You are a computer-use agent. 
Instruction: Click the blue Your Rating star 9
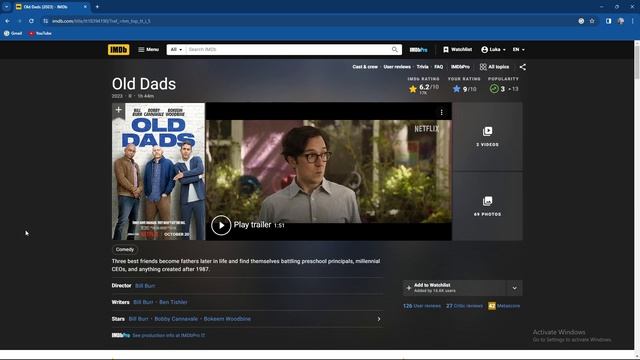pos(456,89)
